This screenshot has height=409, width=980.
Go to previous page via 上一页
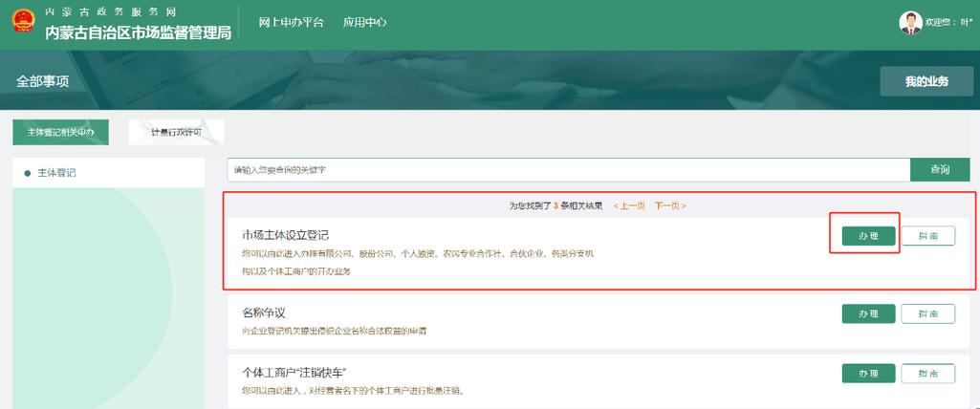point(629,205)
